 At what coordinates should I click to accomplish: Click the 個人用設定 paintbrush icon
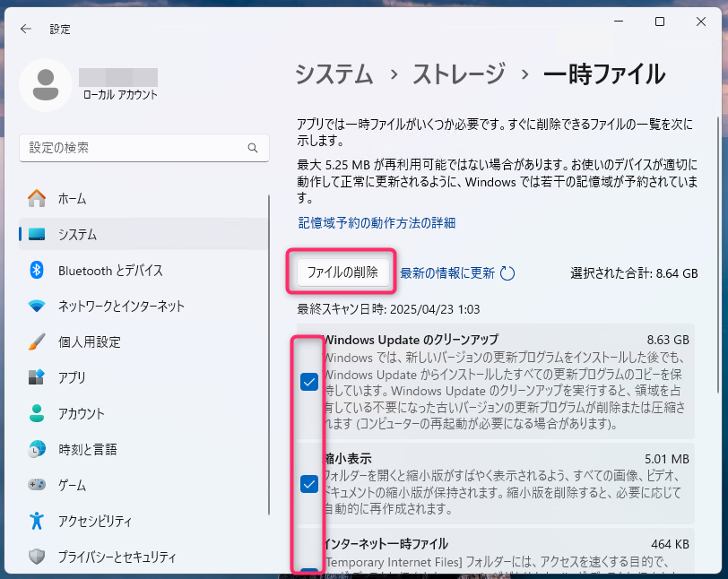[37, 341]
